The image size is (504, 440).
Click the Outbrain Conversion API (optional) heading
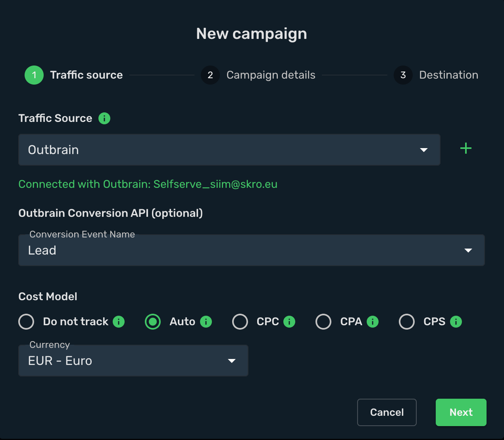click(111, 213)
